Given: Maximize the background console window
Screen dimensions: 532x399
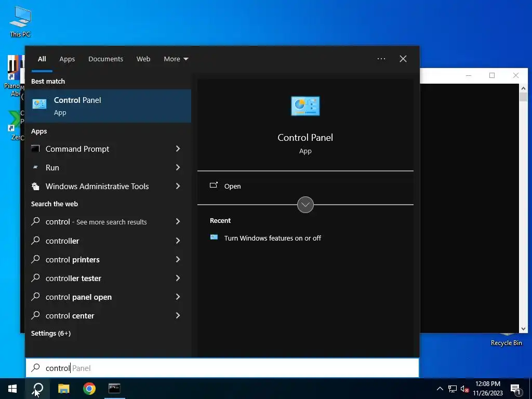Looking at the screenshot, I should pyautogui.click(x=492, y=75).
